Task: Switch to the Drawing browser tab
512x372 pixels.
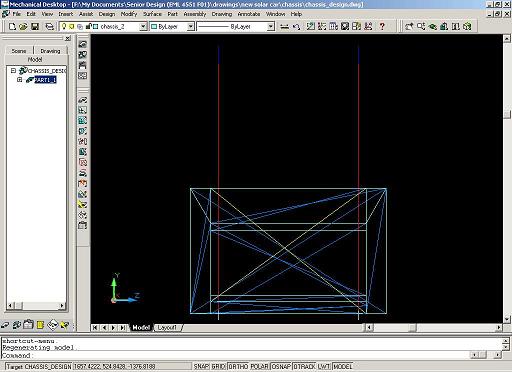Action: (50, 51)
